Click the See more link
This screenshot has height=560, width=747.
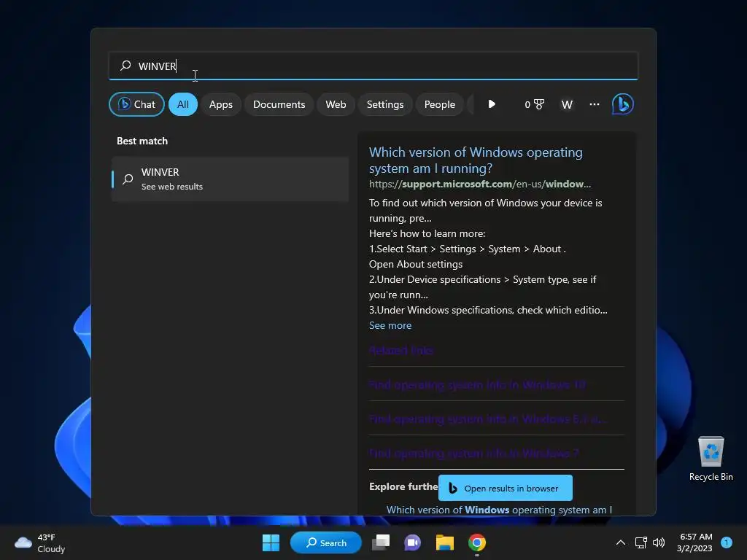(x=390, y=325)
